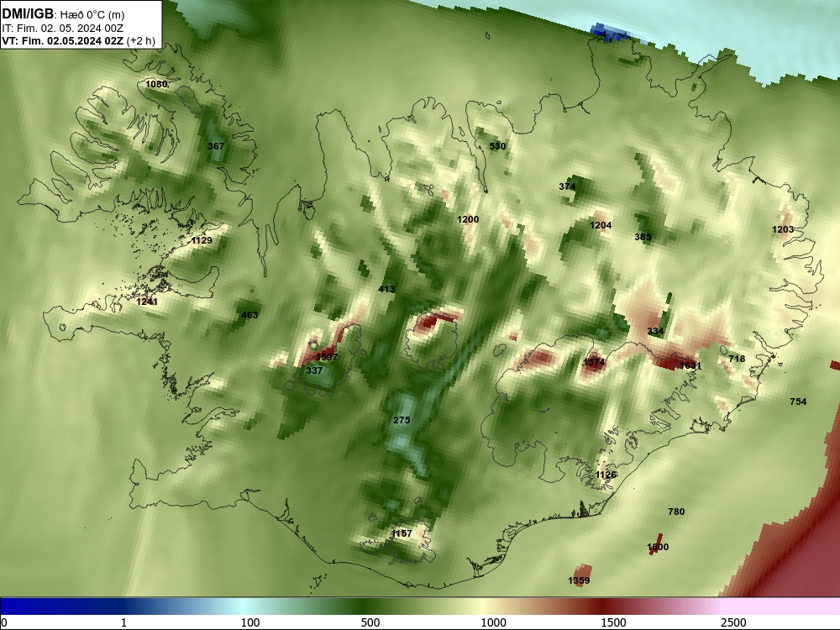Click the 1359 value over the sea
Image resolution: width=840 pixels, height=630 pixels.
pyautogui.click(x=579, y=580)
